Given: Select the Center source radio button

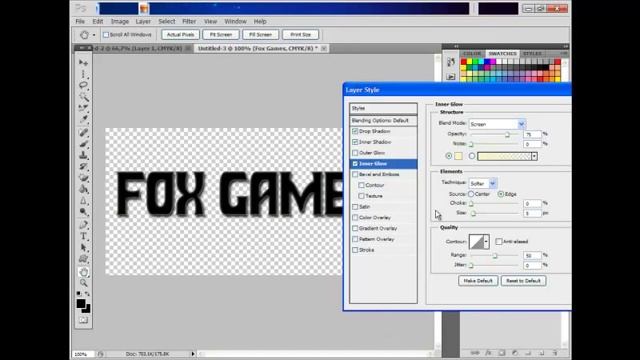Looking at the screenshot, I should (471, 194).
